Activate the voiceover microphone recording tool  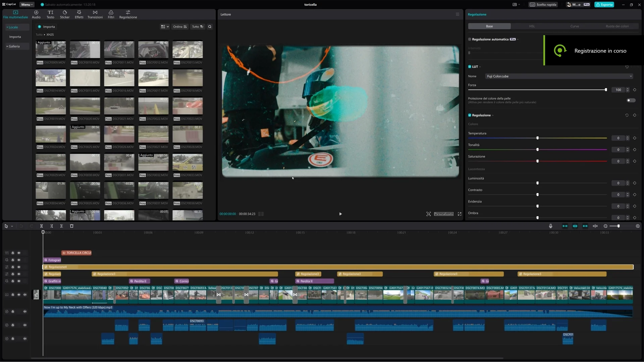coord(550,226)
